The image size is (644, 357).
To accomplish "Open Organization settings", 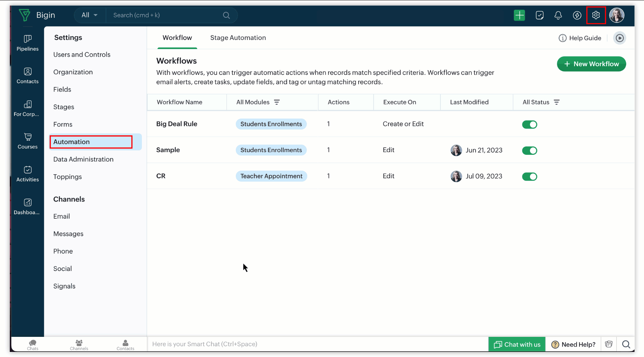I will pos(73,72).
